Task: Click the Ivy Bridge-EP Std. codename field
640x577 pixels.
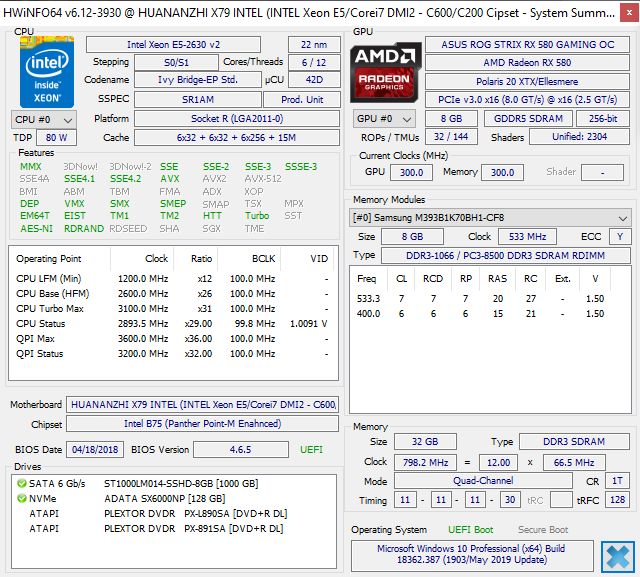Action: 198,80
